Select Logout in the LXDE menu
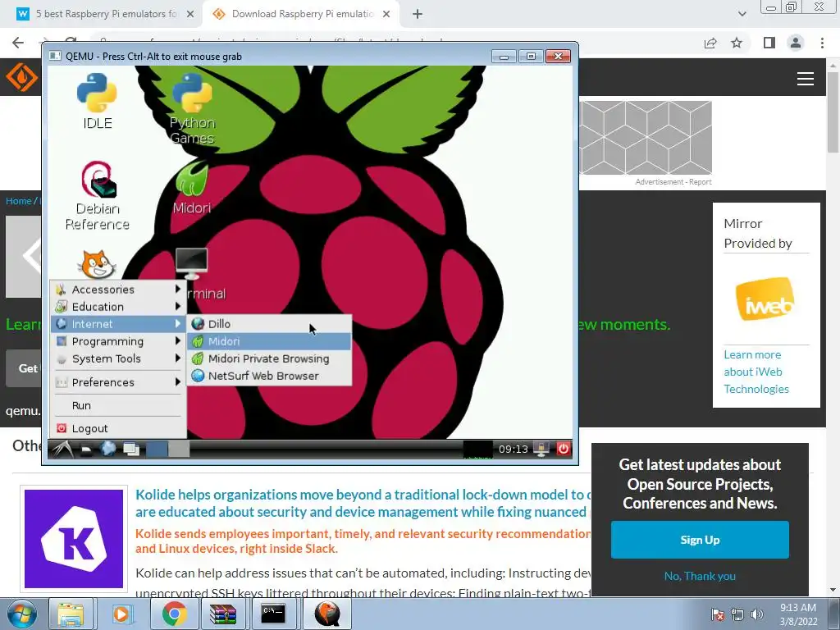The width and height of the screenshot is (840, 630). click(x=118, y=428)
